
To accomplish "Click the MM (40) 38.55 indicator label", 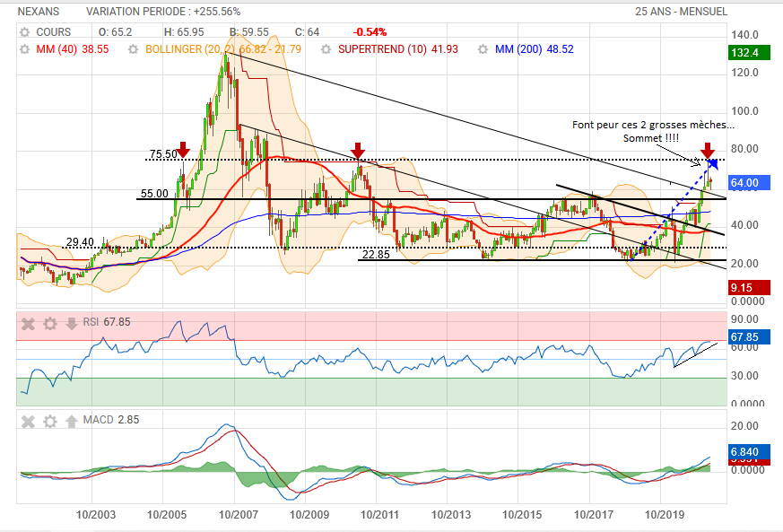I will [73, 49].
